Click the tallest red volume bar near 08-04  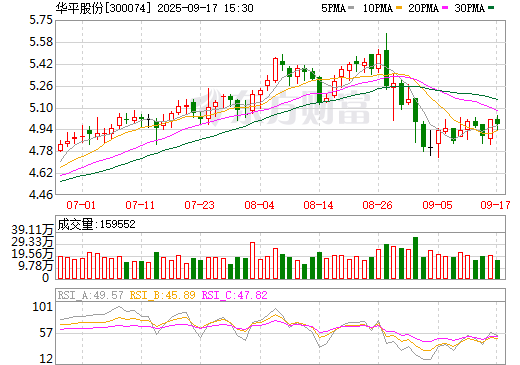click(252, 261)
